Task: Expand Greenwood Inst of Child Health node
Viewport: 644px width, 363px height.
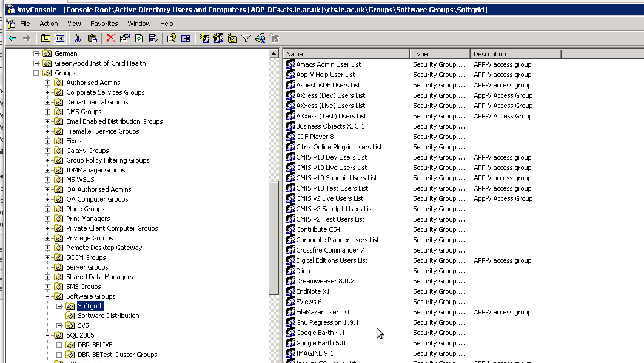Action: click(36, 63)
